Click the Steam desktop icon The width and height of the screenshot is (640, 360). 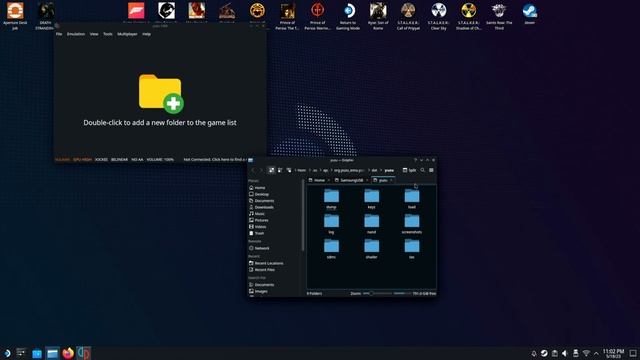click(x=529, y=13)
